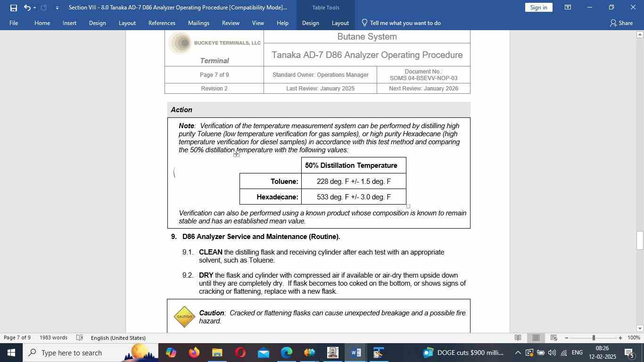Open Microsoft Edge from the taskbar
644x362 pixels.
click(286, 353)
